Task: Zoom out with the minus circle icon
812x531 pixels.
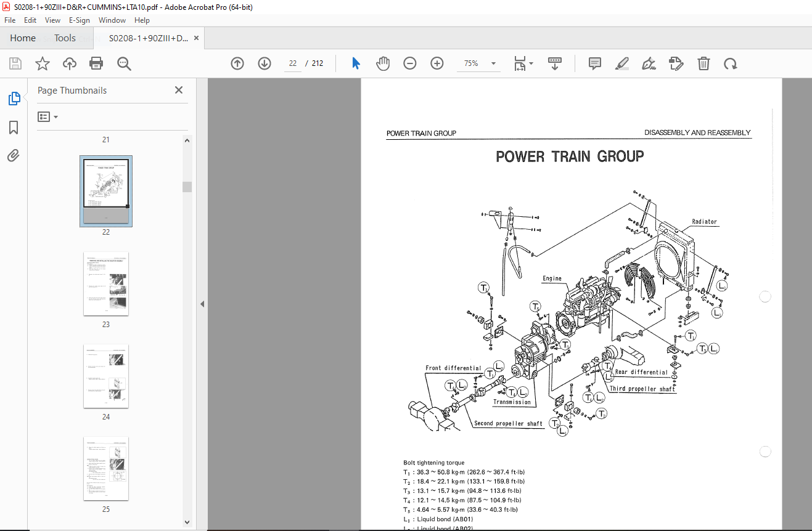Action: click(x=410, y=63)
